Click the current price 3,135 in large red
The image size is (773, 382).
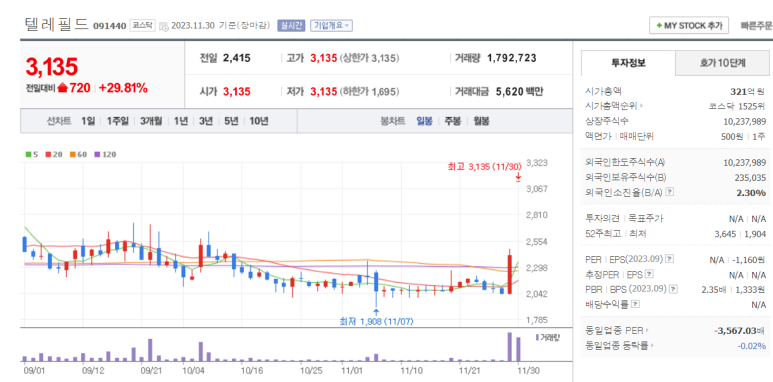(52, 67)
